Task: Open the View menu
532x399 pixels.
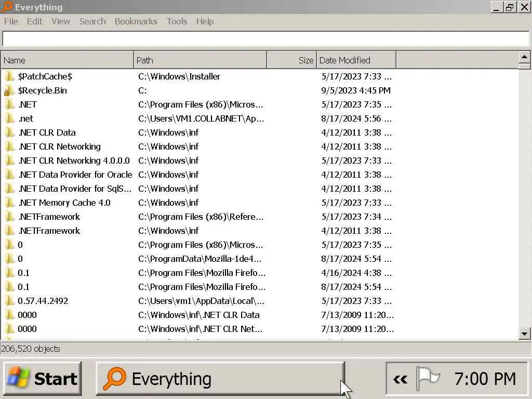Action: 61,21
